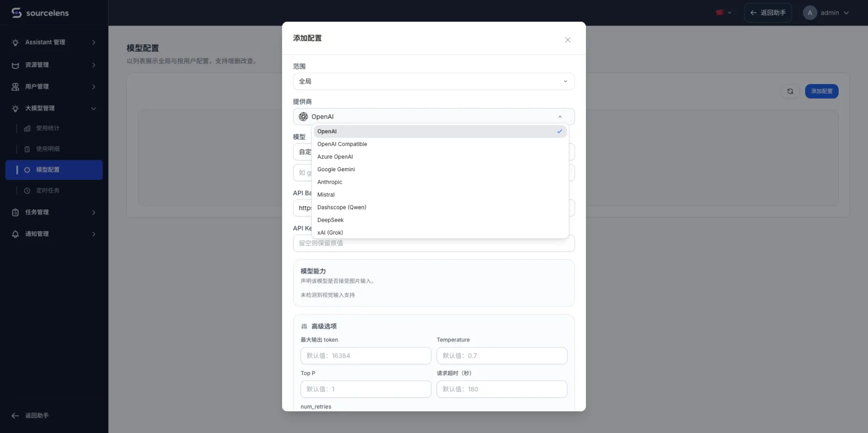This screenshot has width=868, height=433.
Task: Select xAI (Grok) provider
Action: pos(440,232)
